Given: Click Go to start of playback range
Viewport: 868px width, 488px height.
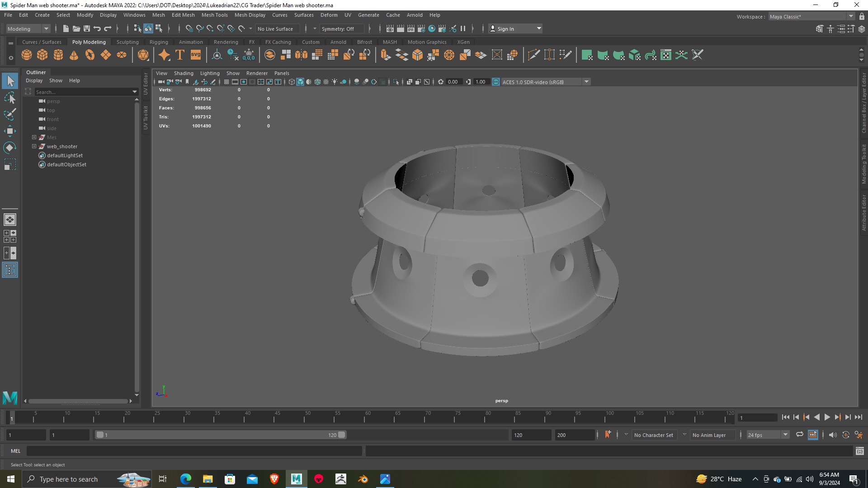Looking at the screenshot, I should click(786, 418).
